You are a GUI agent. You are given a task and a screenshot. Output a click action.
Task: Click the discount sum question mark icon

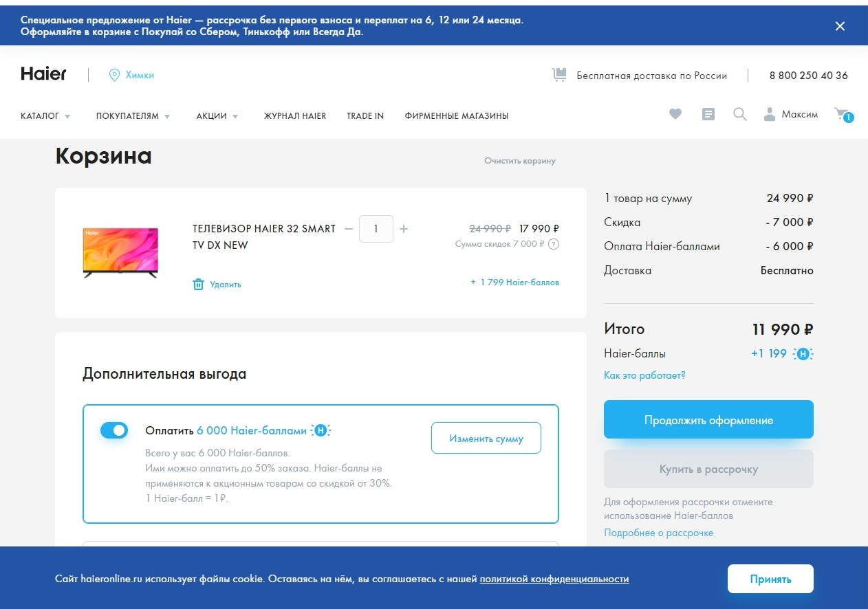[554, 244]
